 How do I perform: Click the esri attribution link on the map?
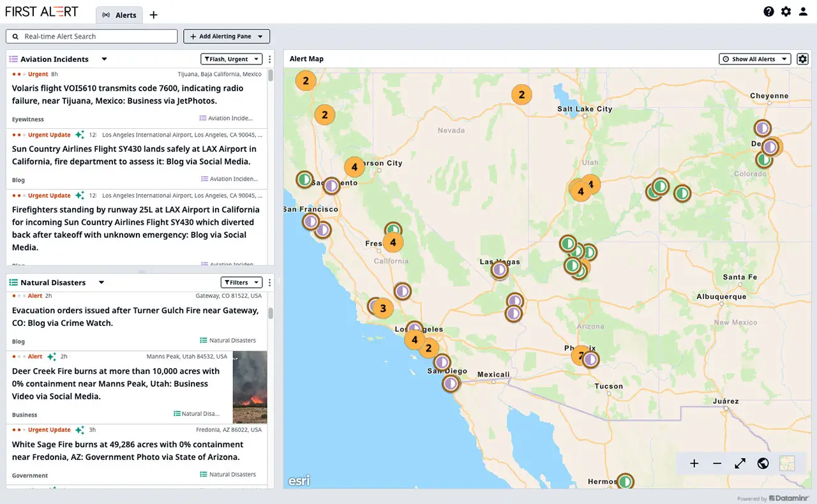(x=299, y=480)
